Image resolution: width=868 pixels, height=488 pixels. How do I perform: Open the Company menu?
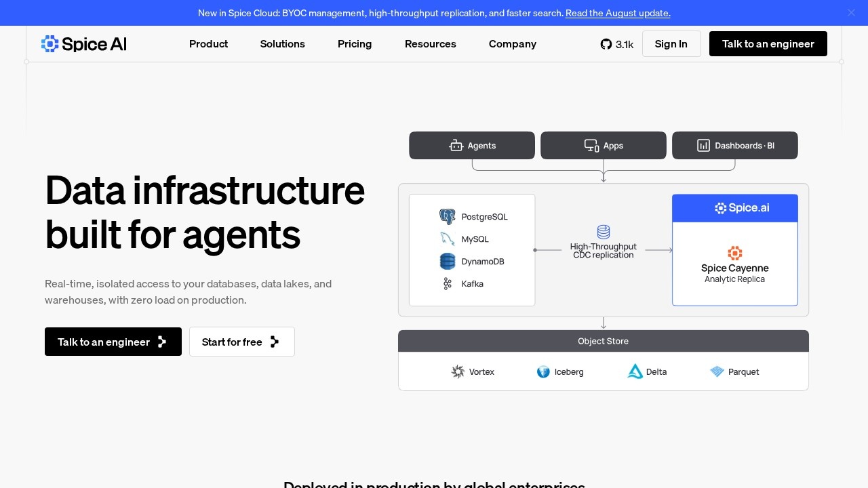pos(513,44)
